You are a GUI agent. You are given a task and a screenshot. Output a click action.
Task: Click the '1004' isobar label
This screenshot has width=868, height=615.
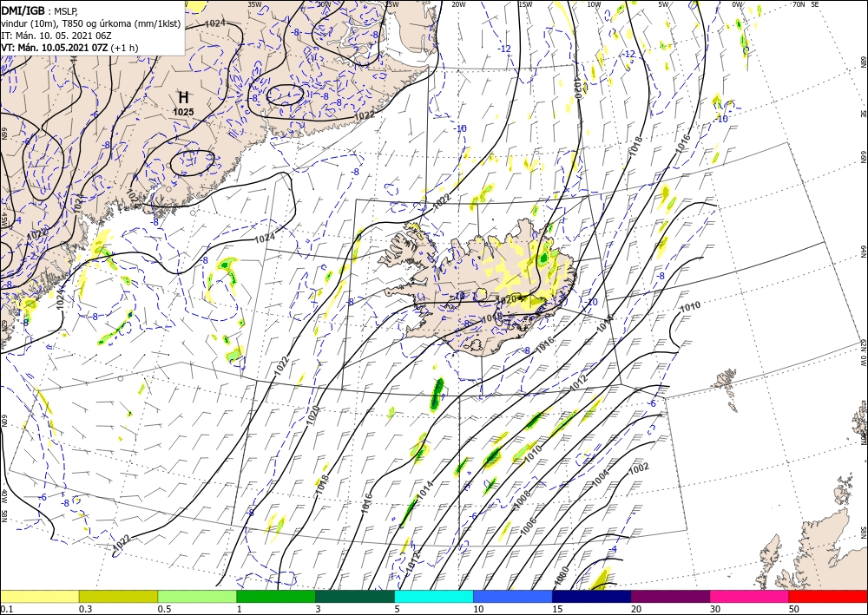pyautogui.click(x=600, y=477)
